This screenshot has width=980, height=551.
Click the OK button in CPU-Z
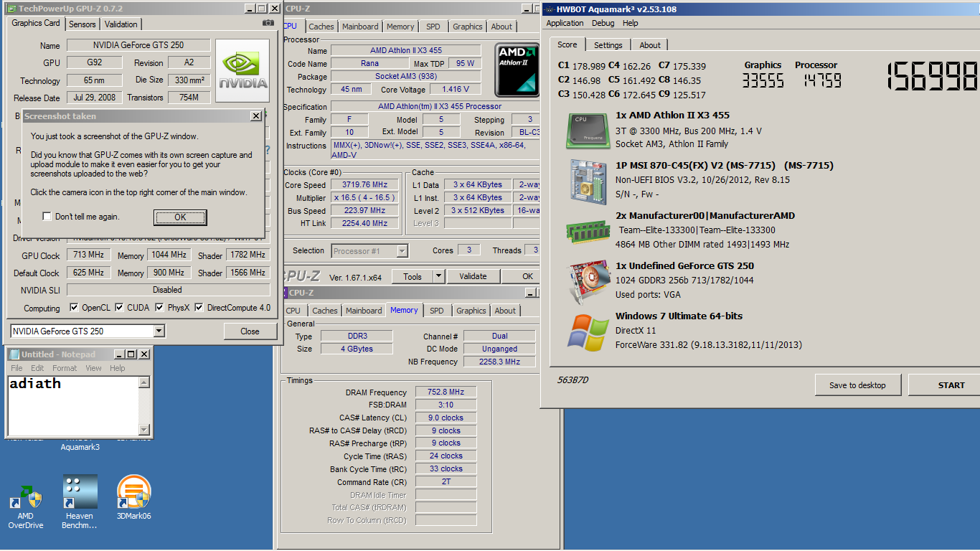[x=527, y=276]
